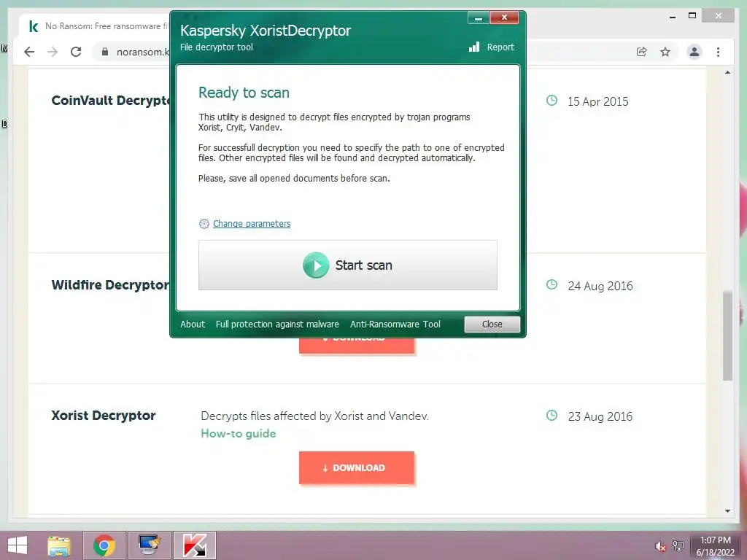
Task: Click the red X on the decryptor title bar
Action: tap(504, 17)
